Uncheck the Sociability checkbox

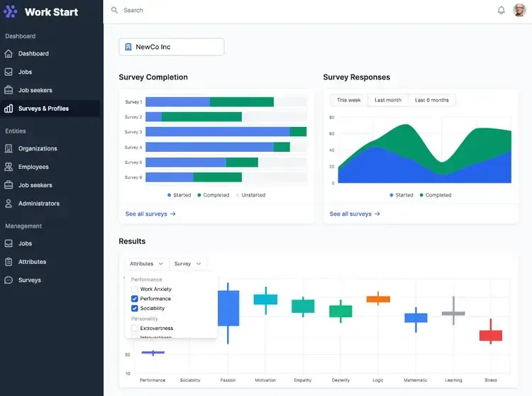click(x=134, y=308)
